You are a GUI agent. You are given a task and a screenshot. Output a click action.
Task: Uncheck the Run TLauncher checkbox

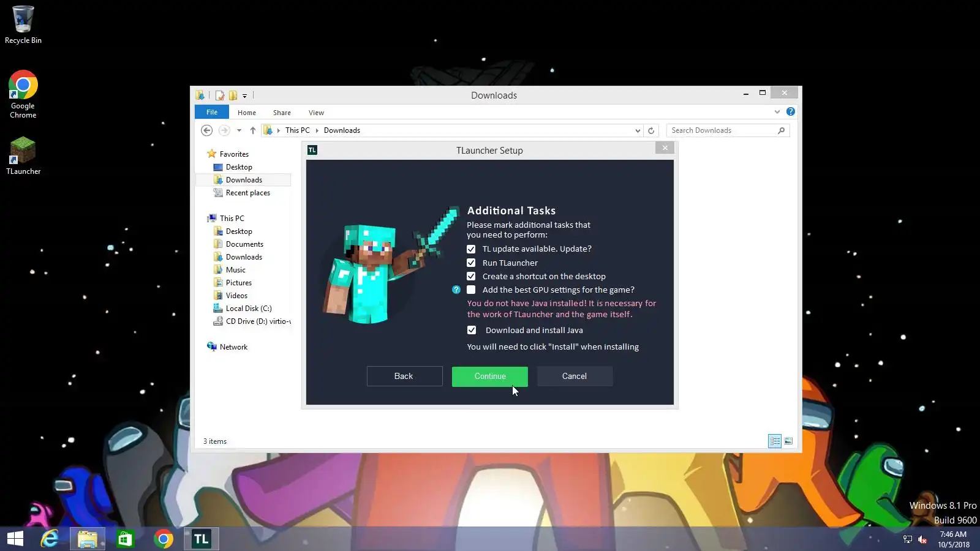click(x=471, y=263)
